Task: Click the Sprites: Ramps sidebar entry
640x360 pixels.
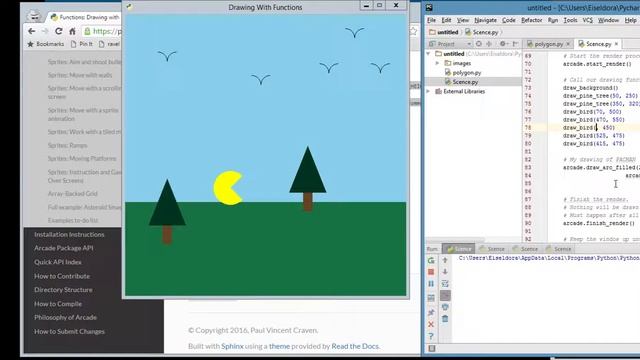Action: click(x=67, y=145)
